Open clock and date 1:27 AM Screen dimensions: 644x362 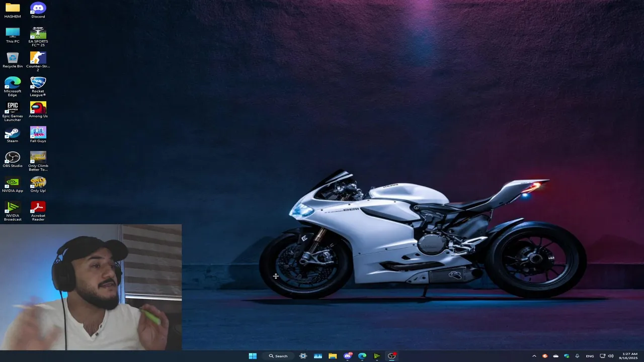[x=629, y=356]
